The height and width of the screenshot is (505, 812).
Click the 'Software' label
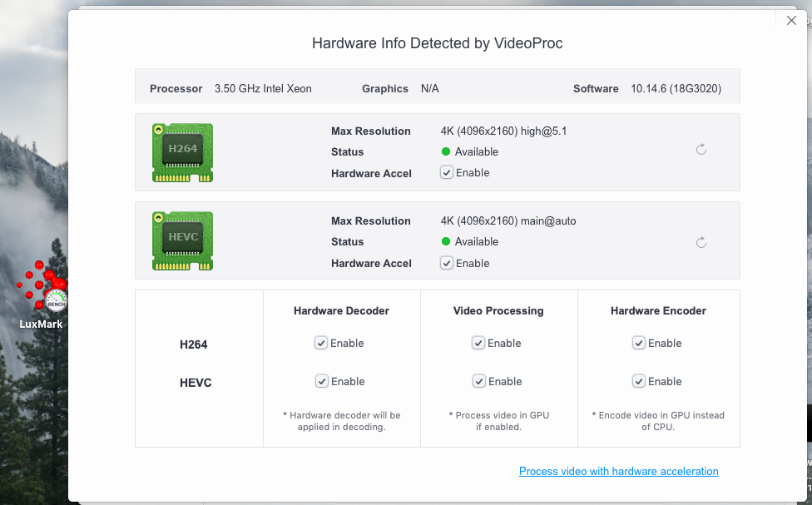[x=596, y=88]
